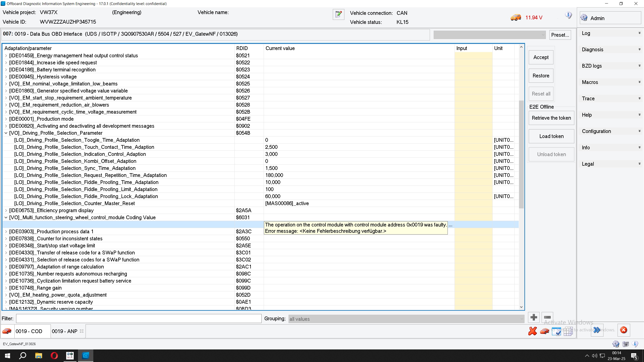Viewport: 644px width, 362px height.
Task: Click the red circular cancel icon
Action: (x=623, y=330)
